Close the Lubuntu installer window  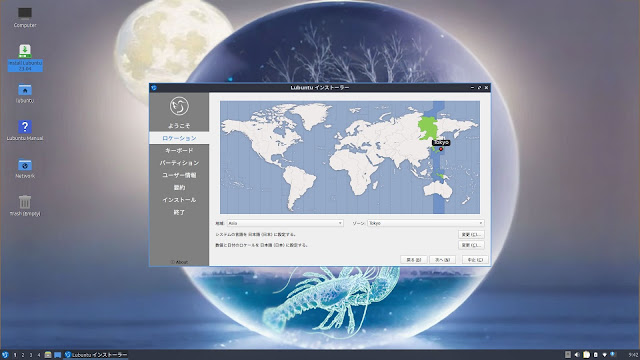[486, 87]
